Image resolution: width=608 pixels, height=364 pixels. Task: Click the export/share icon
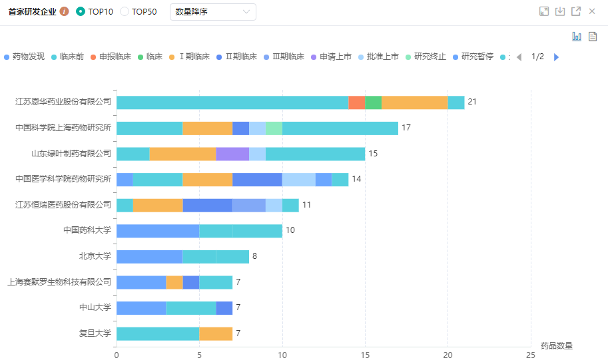tap(576, 11)
